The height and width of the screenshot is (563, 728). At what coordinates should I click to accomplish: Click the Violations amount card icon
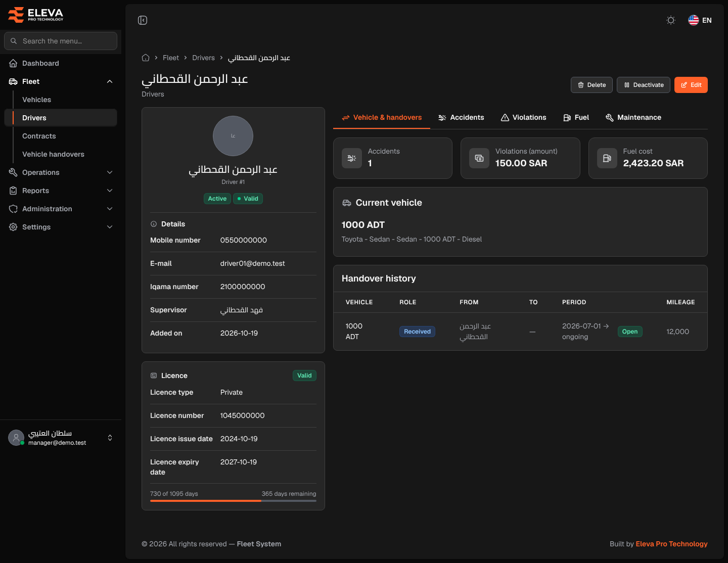(x=479, y=158)
